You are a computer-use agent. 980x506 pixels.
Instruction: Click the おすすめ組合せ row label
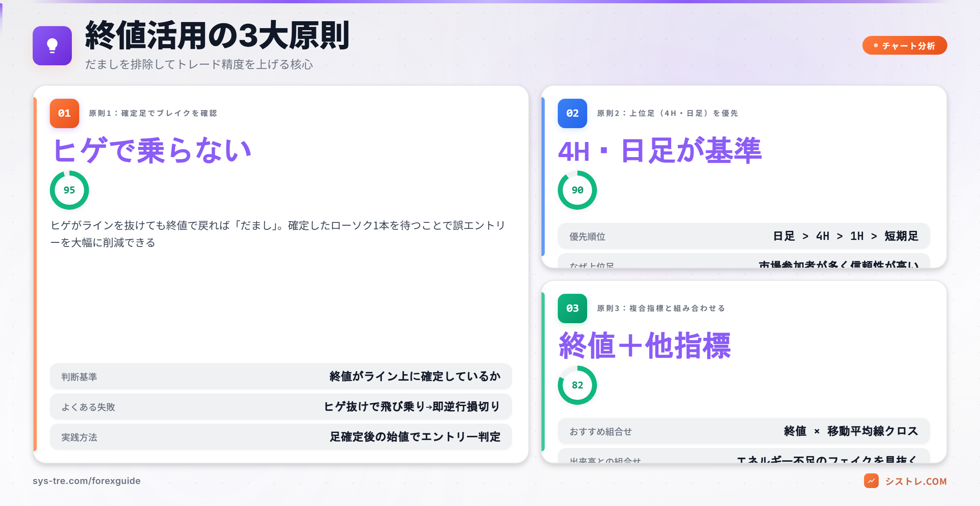tap(601, 431)
